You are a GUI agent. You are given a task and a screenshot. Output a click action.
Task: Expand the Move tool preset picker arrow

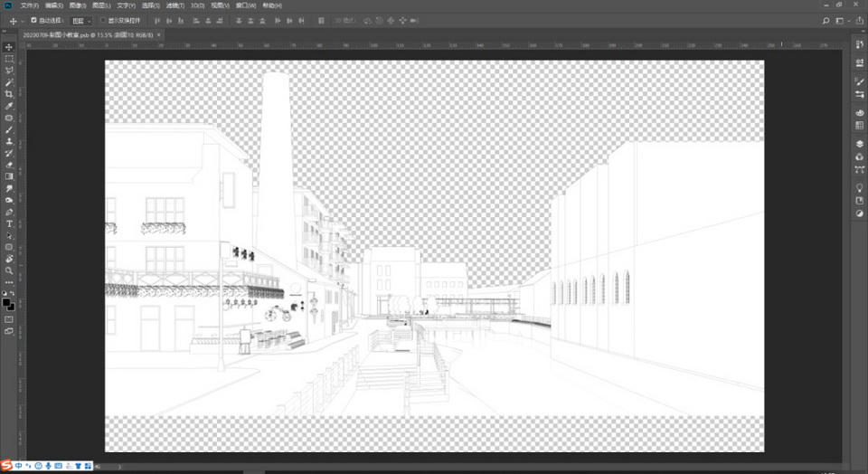(23, 20)
